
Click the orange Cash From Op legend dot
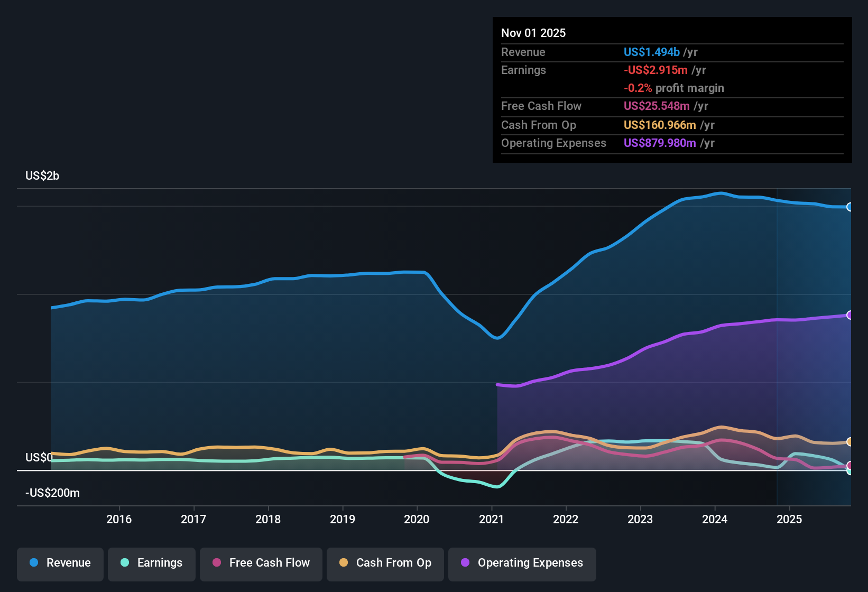[343, 563]
